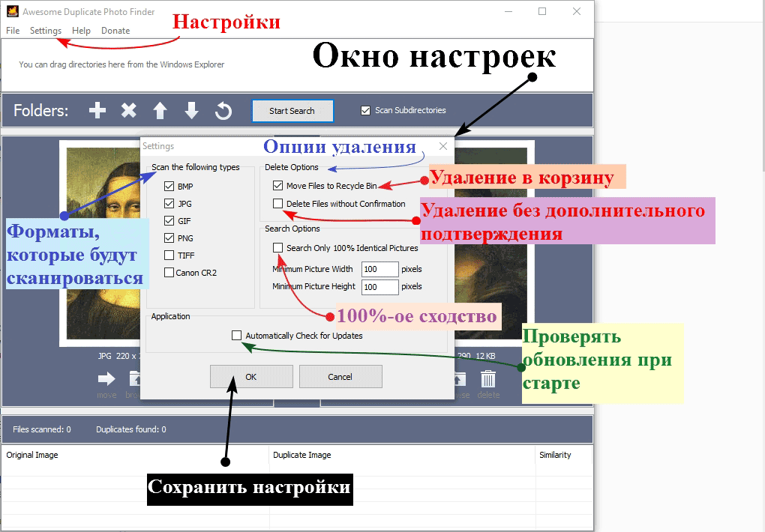Move folder up with the up arrow icon
Image resolution: width=765 pixels, height=532 pixels.
click(160, 111)
